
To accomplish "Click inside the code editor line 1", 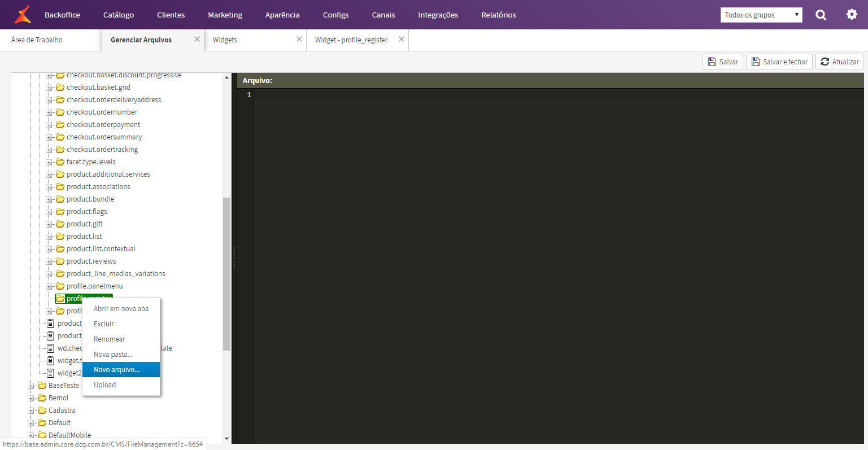I will 559,95.
